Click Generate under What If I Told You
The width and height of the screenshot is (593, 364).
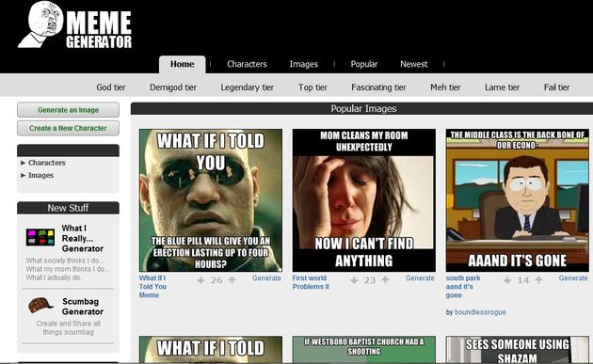[x=266, y=278]
